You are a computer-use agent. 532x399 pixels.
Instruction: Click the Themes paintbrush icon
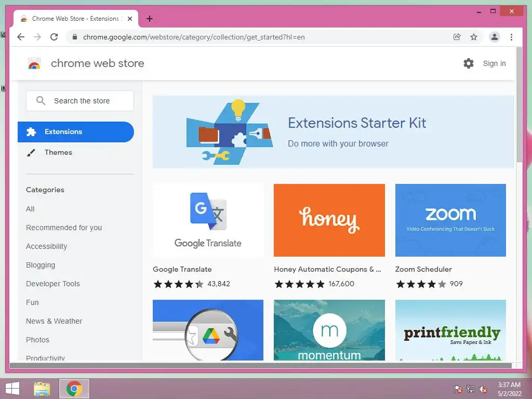31,153
